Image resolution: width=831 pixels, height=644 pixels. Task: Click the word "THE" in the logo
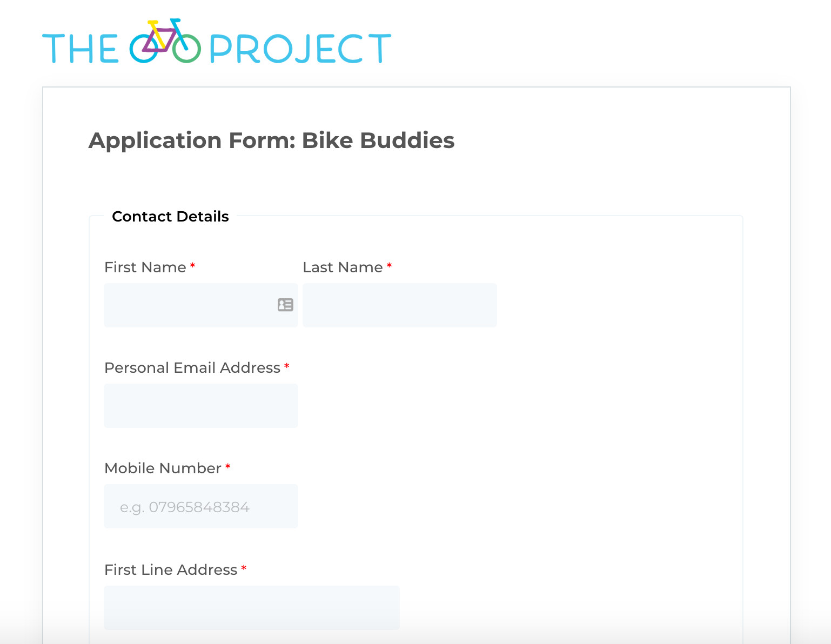coord(80,49)
